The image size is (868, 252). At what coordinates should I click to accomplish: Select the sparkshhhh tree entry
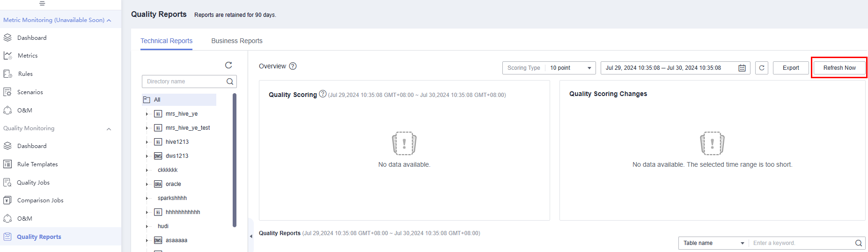coord(172,198)
